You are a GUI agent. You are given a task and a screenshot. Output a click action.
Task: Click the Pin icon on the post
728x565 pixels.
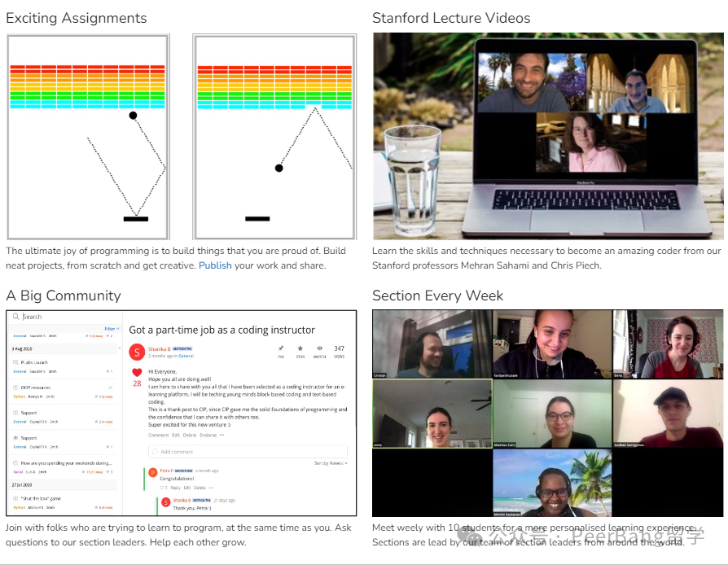(x=280, y=348)
